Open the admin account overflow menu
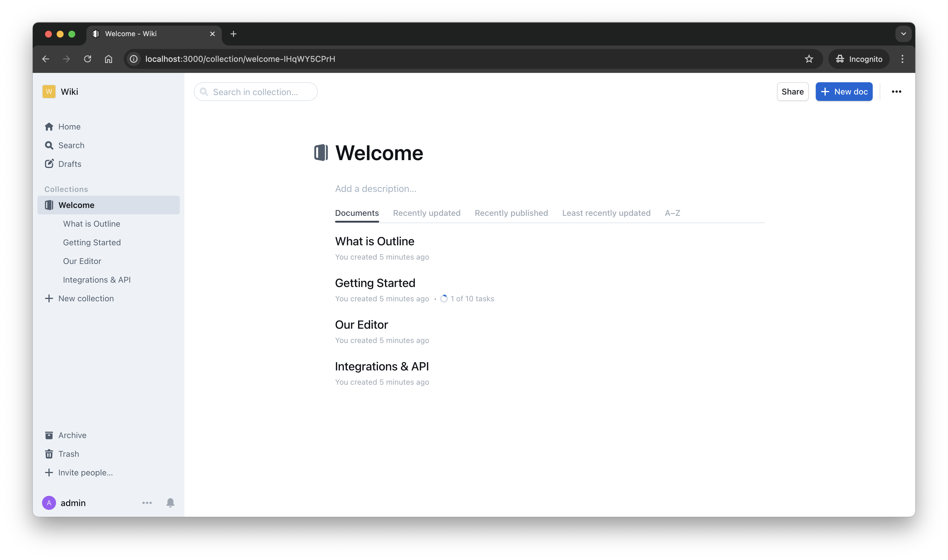The width and height of the screenshot is (948, 560). [x=147, y=503]
